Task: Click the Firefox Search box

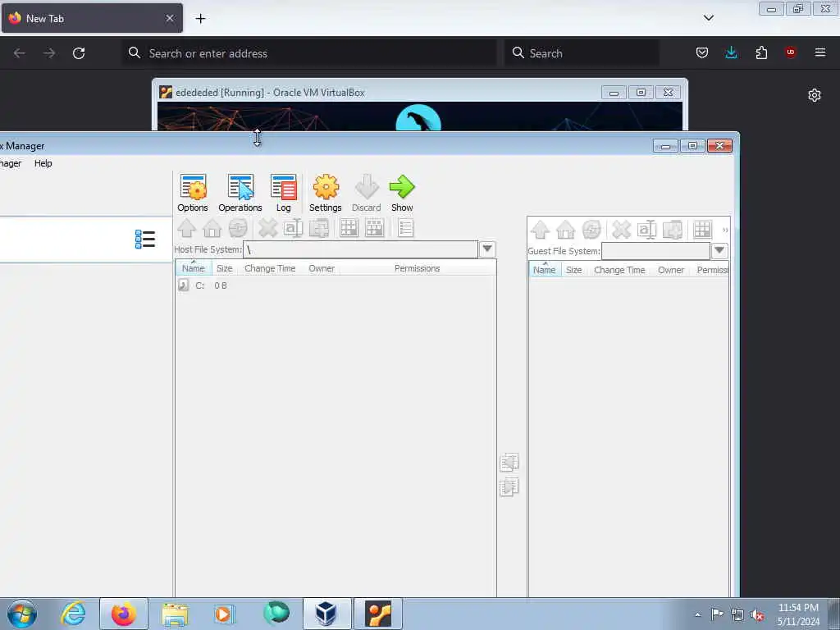Action: 582,53
